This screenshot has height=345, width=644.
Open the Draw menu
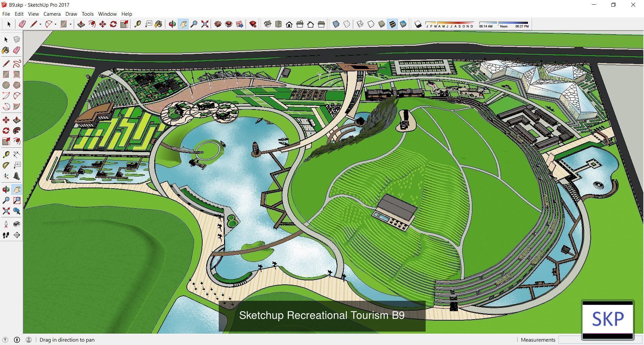pyautogui.click(x=71, y=14)
